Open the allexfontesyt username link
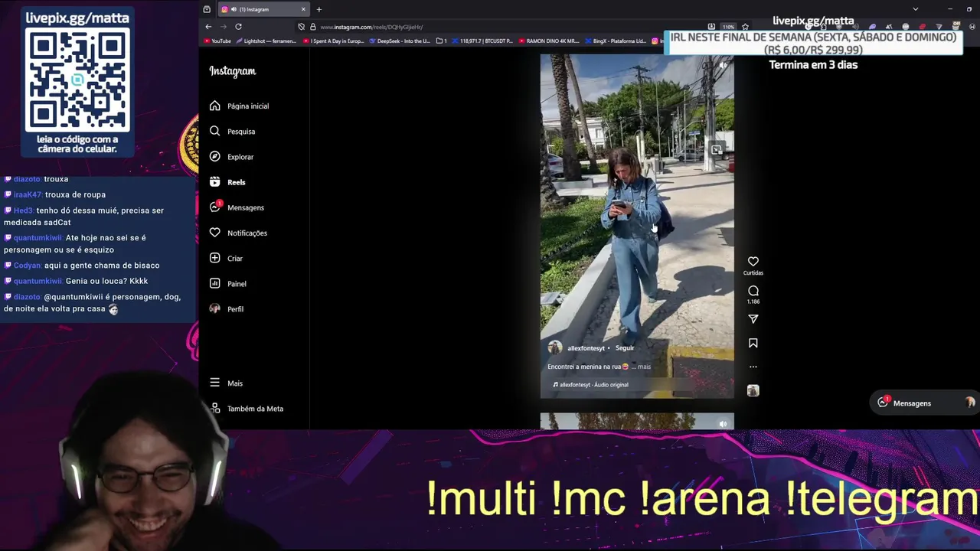The width and height of the screenshot is (980, 551). 586,348
